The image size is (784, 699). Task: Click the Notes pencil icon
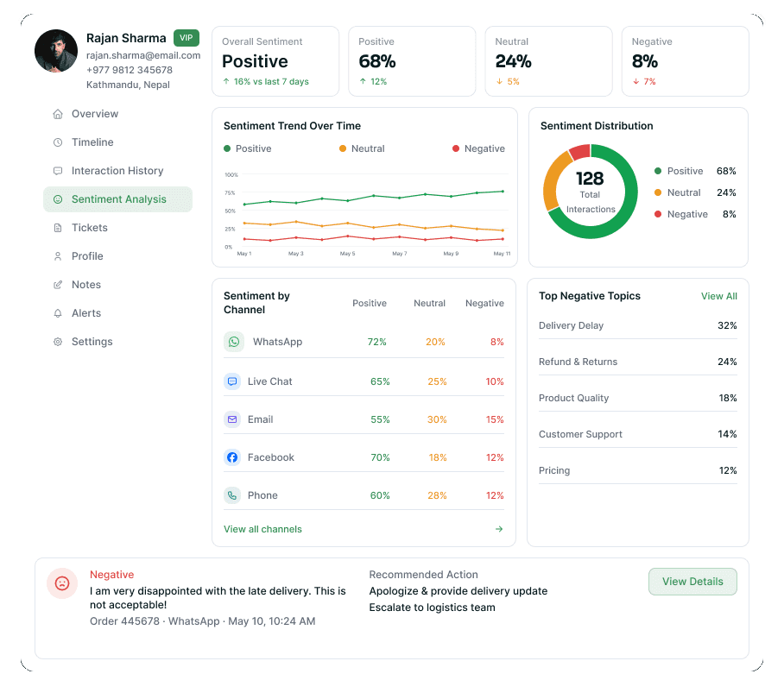tap(58, 285)
